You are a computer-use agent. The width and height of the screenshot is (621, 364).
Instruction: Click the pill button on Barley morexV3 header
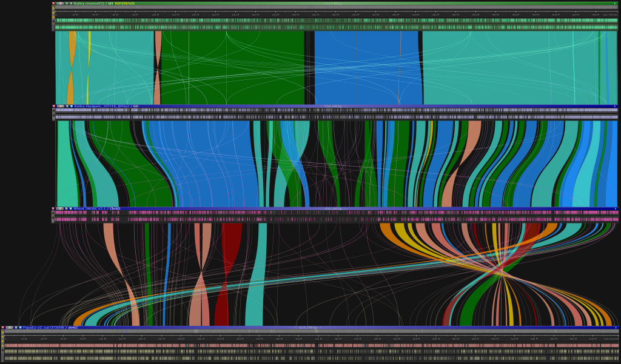pos(60,4)
